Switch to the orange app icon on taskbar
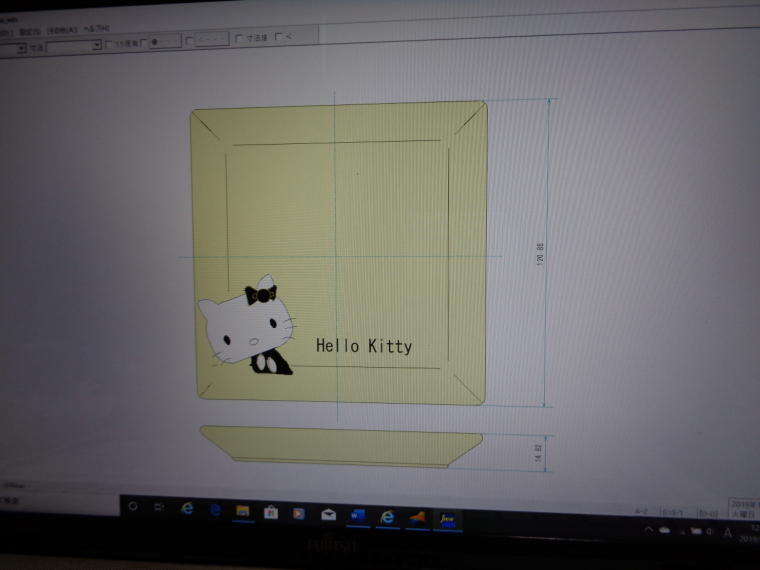The width and height of the screenshot is (760, 570). pyautogui.click(x=417, y=518)
